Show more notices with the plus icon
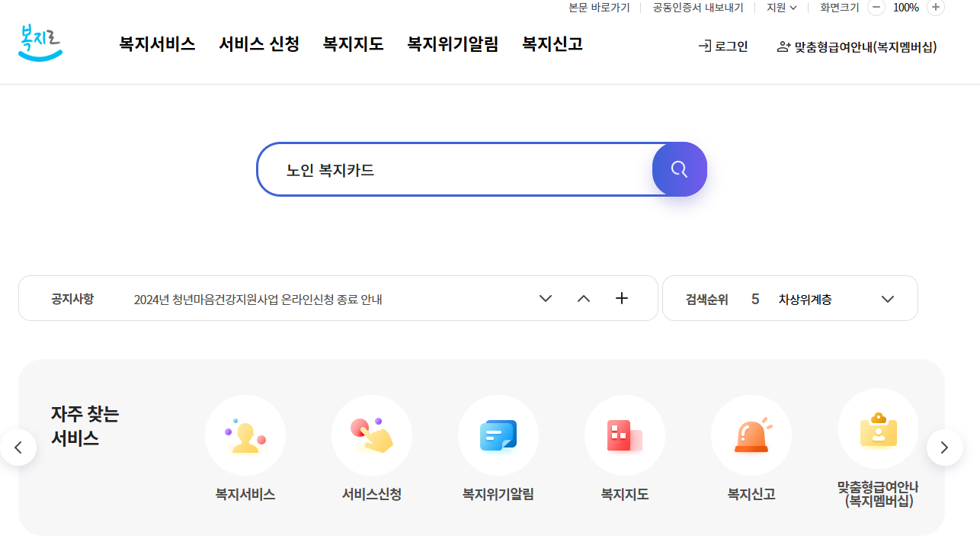 pos(622,298)
